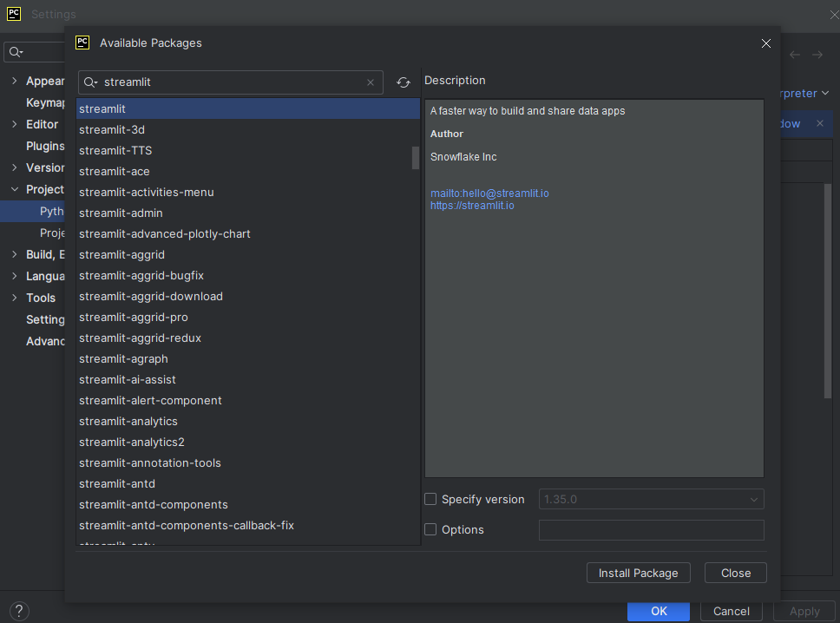Click OK in the Settings window
840x623 pixels.
tap(659, 611)
